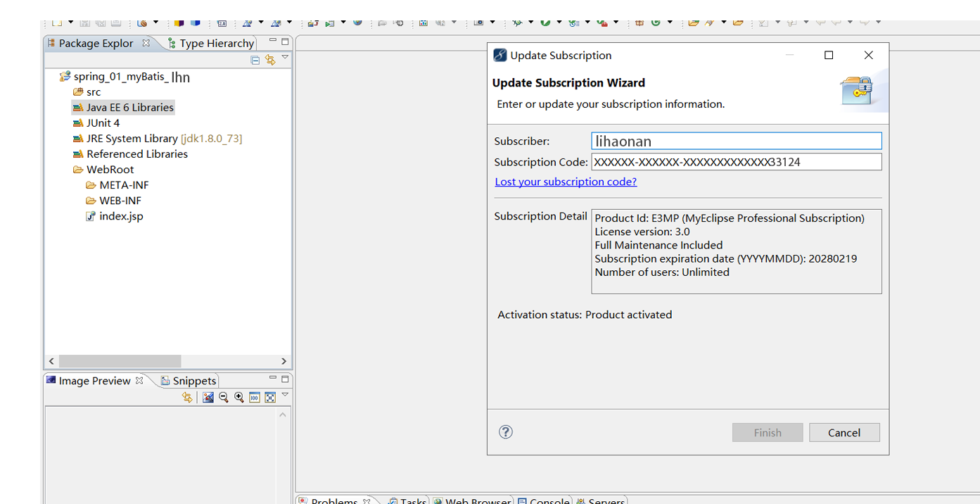Click Package Explorer scrollbar right arrow
Image resolution: width=980 pixels, height=504 pixels.
coord(284,361)
